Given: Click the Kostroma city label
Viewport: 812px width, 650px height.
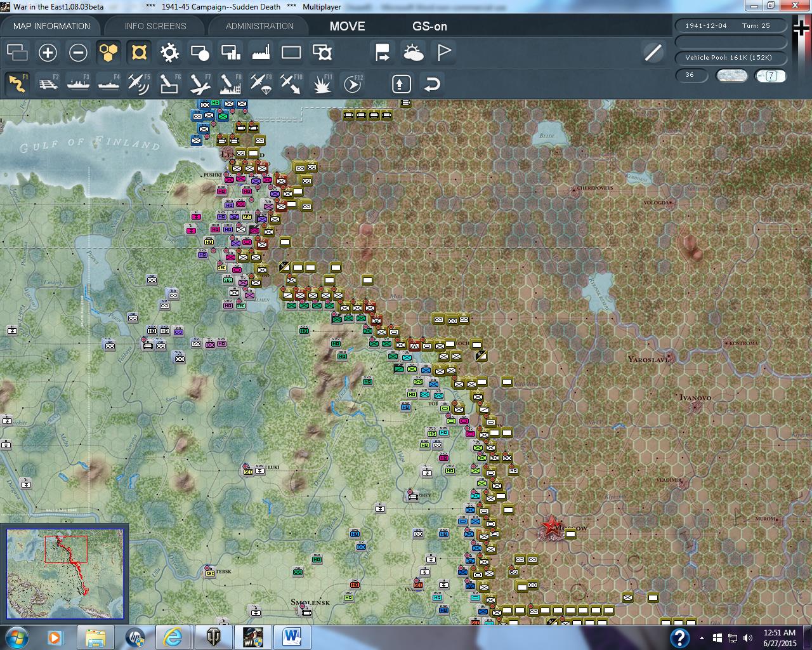Looking at the screenshot, I should (x=744, y=343).
